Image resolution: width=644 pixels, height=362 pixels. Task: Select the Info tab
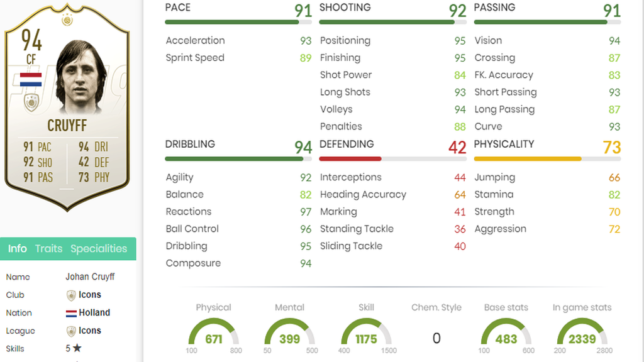[x=17, y=248]
